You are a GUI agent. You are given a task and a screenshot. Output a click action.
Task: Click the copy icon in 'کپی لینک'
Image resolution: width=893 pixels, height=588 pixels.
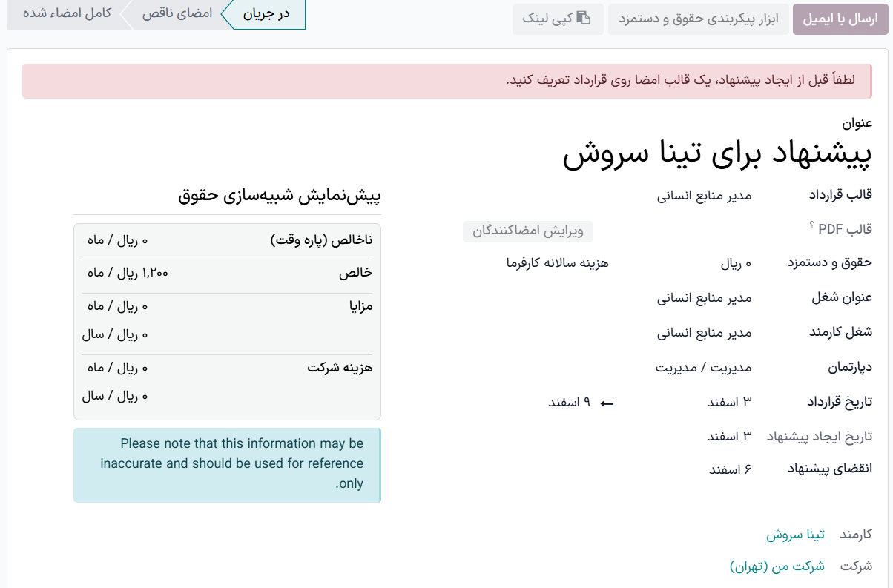[584, 19]
